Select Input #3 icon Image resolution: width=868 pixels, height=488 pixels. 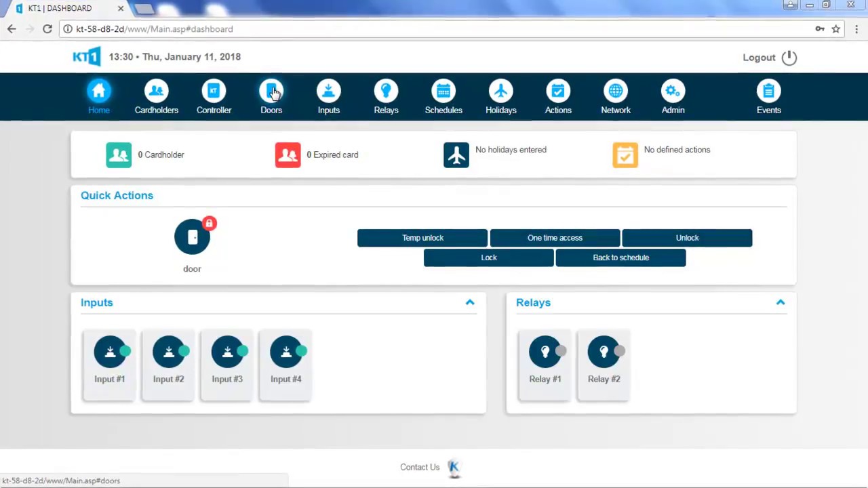227,352
